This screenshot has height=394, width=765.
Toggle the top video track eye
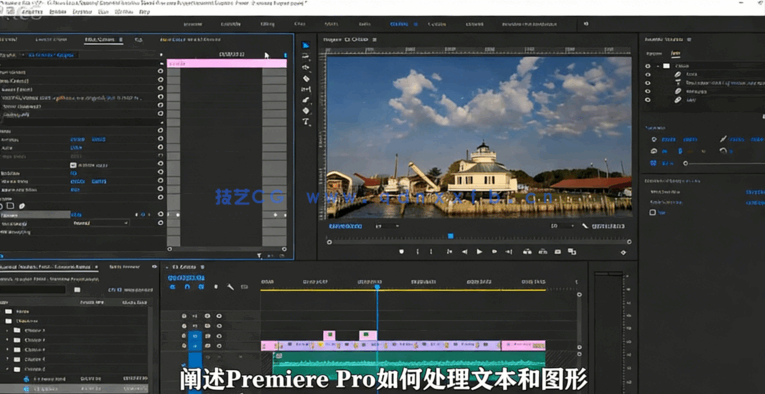tap(219, 316)
